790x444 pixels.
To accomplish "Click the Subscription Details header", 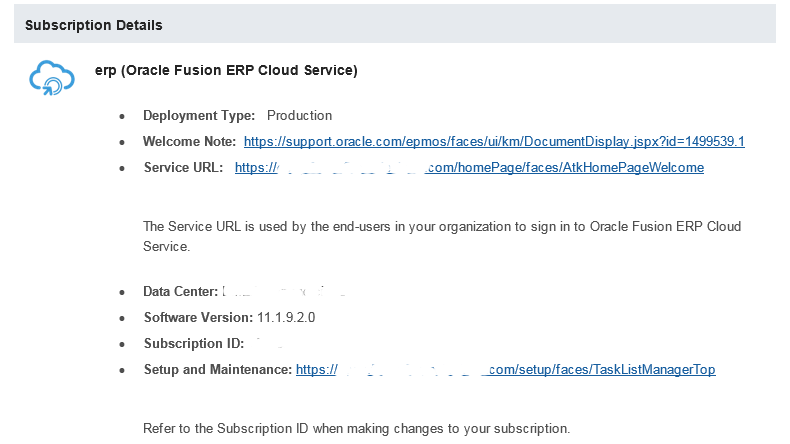I will tap(94, 25).
